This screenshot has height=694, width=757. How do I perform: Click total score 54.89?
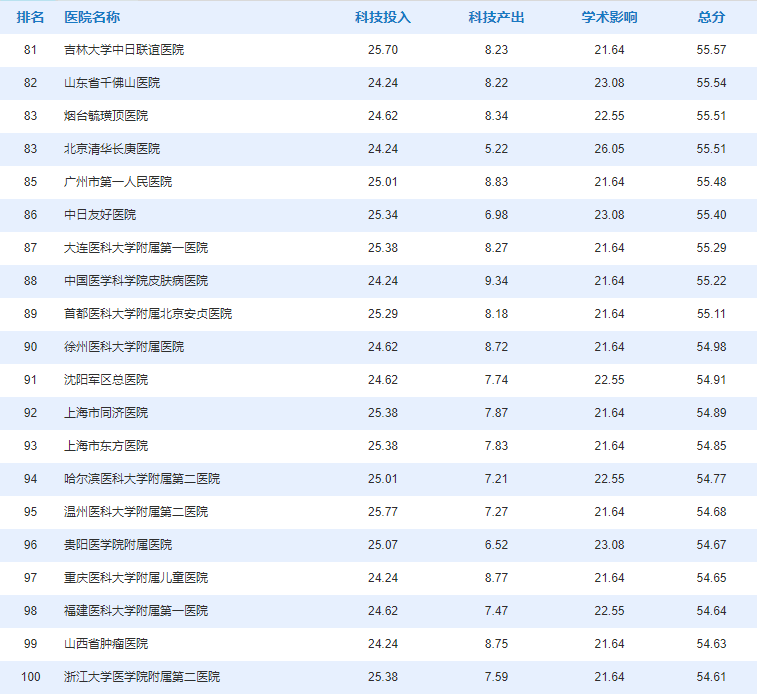[x=711, y=413]
